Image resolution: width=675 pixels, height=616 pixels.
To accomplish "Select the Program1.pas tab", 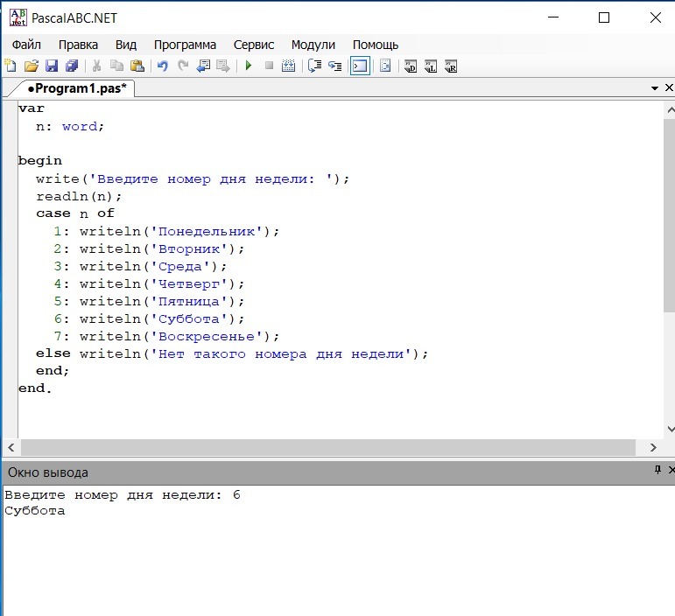I will pyautogui.click(x=75, y=88).
